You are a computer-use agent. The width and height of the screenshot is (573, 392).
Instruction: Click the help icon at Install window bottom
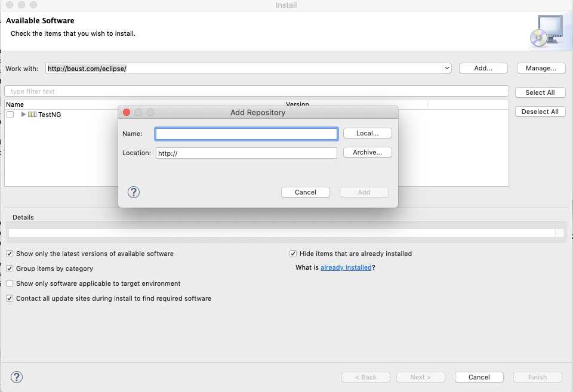pos(17,377)
